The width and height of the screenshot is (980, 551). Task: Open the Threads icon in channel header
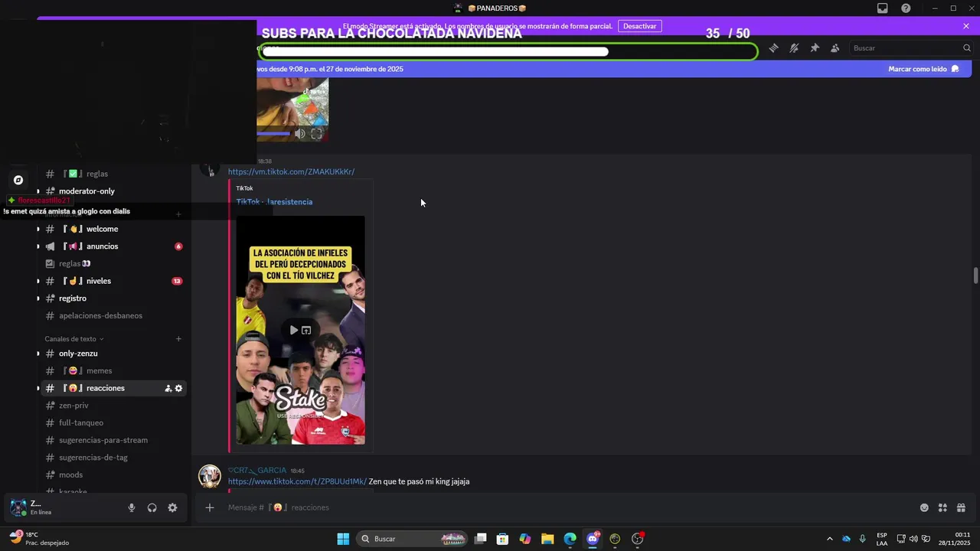773,48
